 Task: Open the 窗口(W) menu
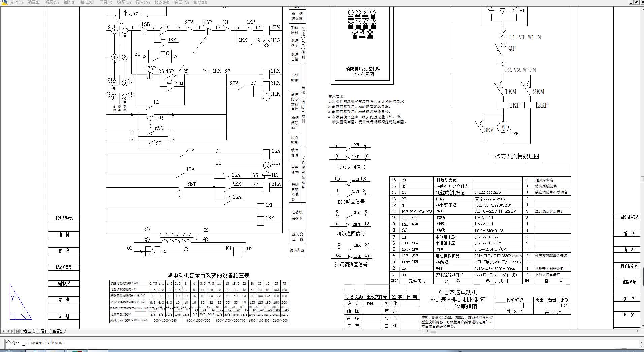tap(181, 2)
